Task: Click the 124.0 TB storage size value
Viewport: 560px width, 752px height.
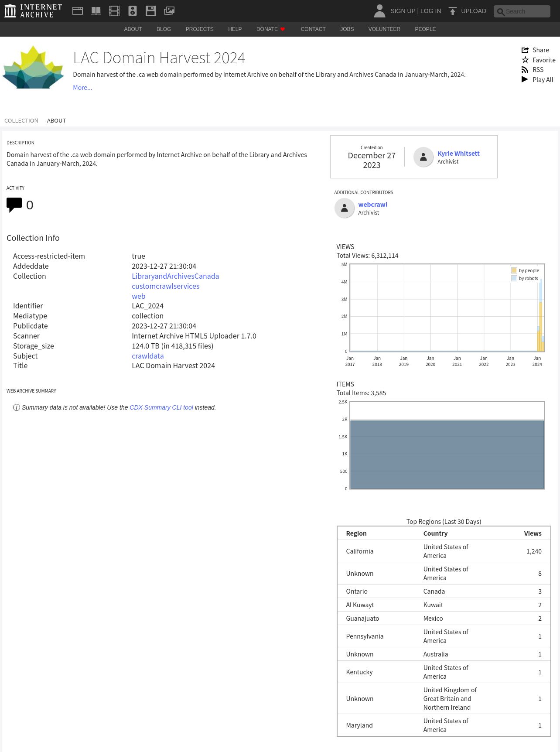Action: click(173, 346)
